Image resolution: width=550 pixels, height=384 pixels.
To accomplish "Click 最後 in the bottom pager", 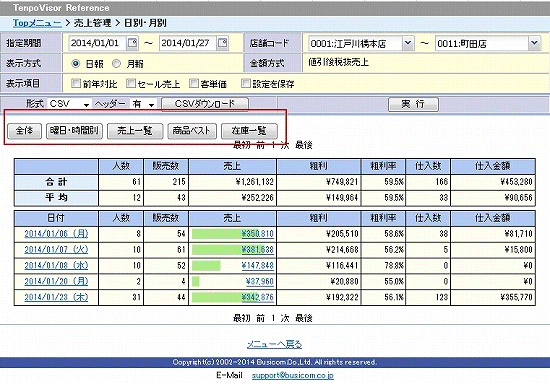I will point(304,318).
